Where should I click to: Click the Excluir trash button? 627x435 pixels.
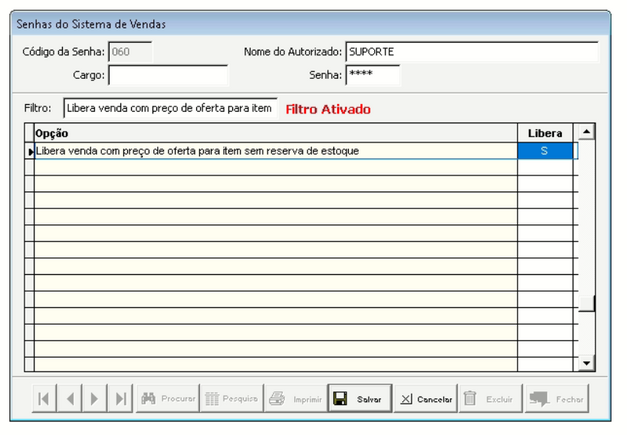click(491, 399)
